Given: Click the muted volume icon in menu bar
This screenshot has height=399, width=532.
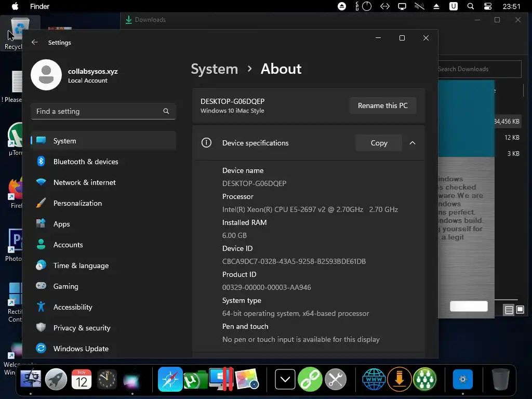Looking at the screenshot, I should [x=419, y=6].
